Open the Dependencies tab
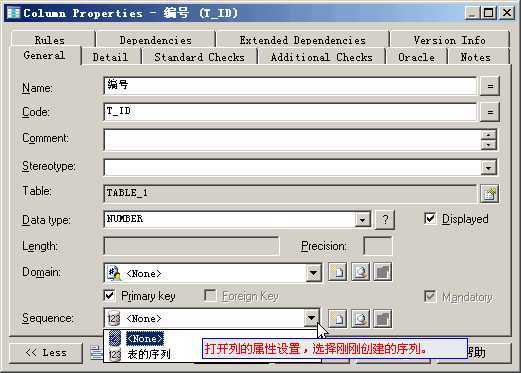 click(x=156, y=40)
